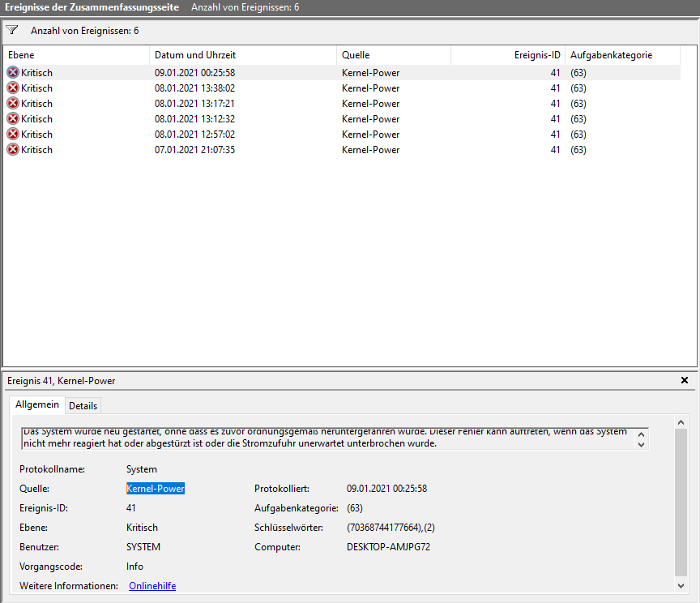Click 'Anzahl von Ereignissen: 6' filter label

[x=85, y=30]
